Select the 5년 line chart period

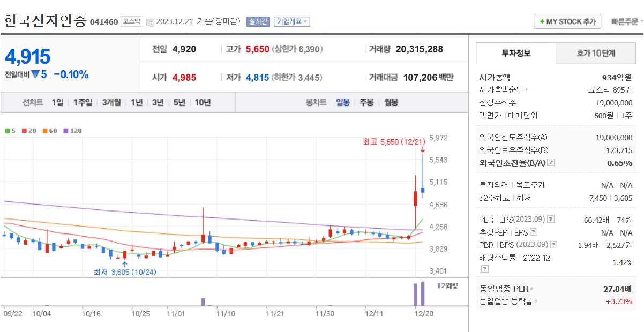179,102
